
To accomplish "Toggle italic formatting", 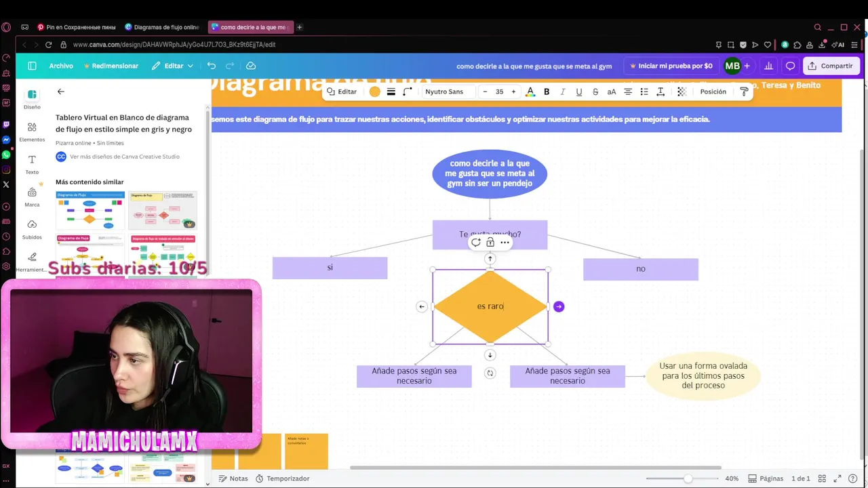I will click(563, 91).
